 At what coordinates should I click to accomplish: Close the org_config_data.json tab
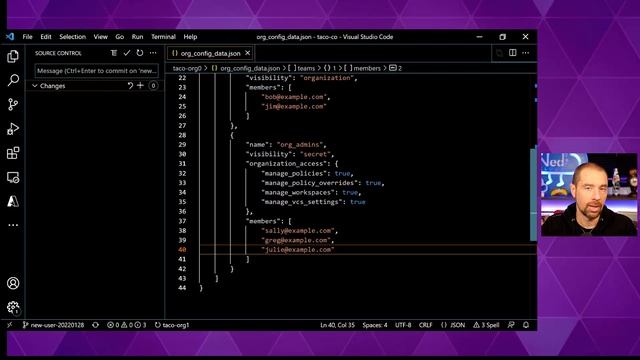(x=247, y=53)
